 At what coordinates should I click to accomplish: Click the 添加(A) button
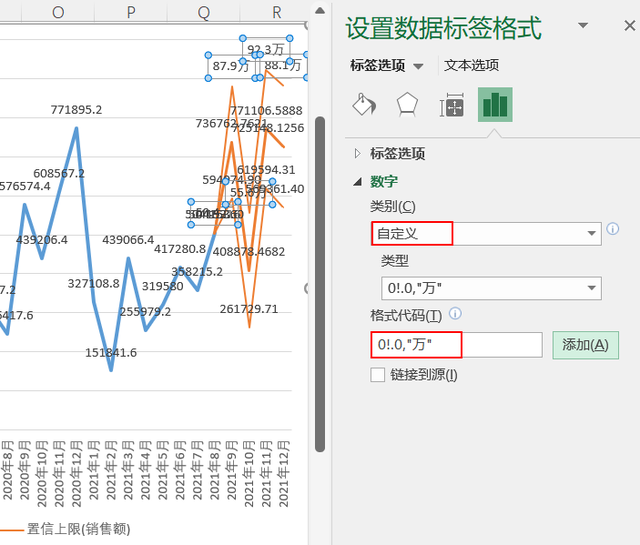pos(585,345)
